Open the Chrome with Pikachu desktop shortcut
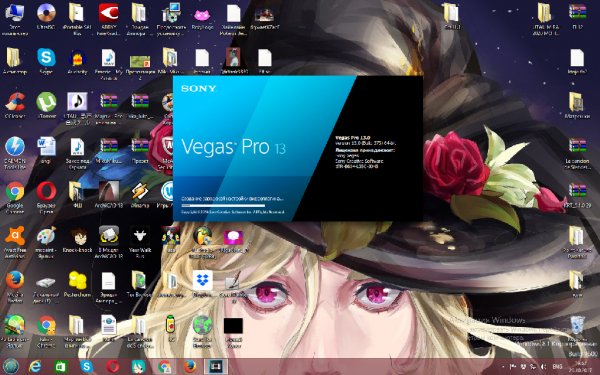 [x=46, y=325]
